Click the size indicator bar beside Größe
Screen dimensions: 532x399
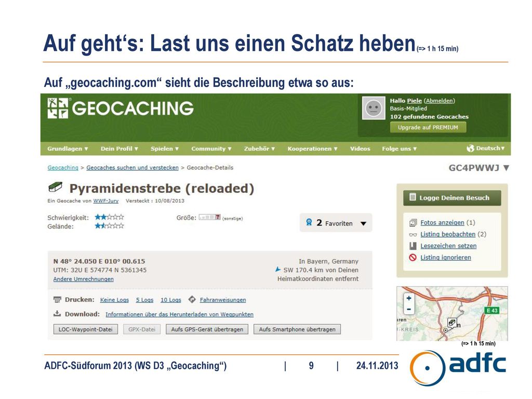point(210,217)
